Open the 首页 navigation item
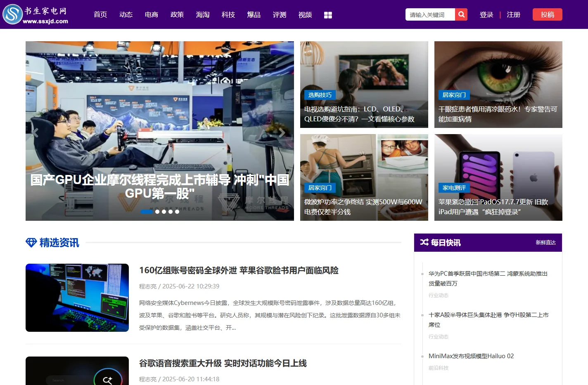588x385 pixels. pos(100,14)
